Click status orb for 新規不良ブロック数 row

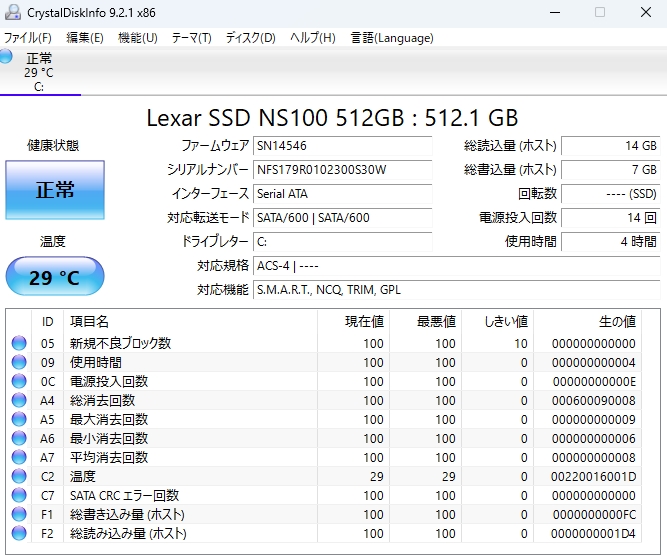pos(19,343)
